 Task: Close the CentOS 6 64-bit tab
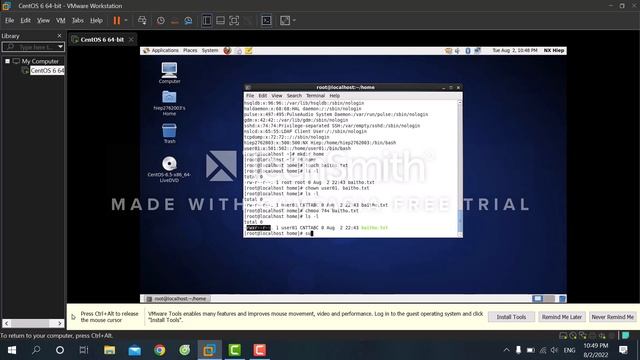point(131,40)
